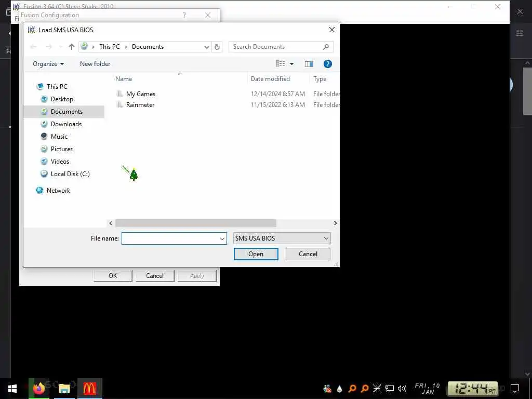Click the background window's vertical scrollbar thumb
This screenshot has height=399, width=532.
coord(528,91)
